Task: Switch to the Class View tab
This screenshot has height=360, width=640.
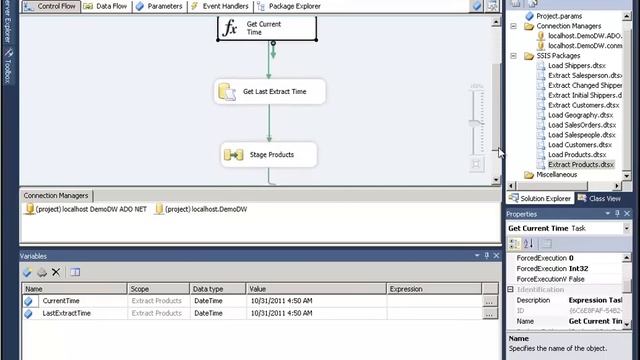Action: pyautogui.click(x=599, y=198)
